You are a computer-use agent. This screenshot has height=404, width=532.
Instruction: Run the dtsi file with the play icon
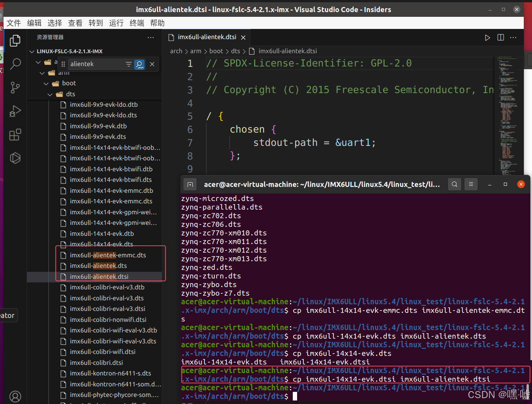(x=487, y=37)
